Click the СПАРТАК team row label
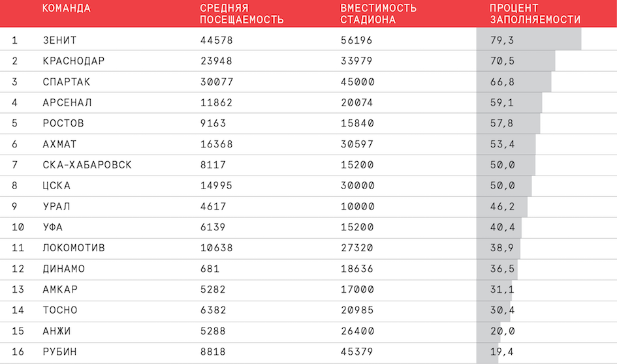617x364 pixels. click(67, 82)
